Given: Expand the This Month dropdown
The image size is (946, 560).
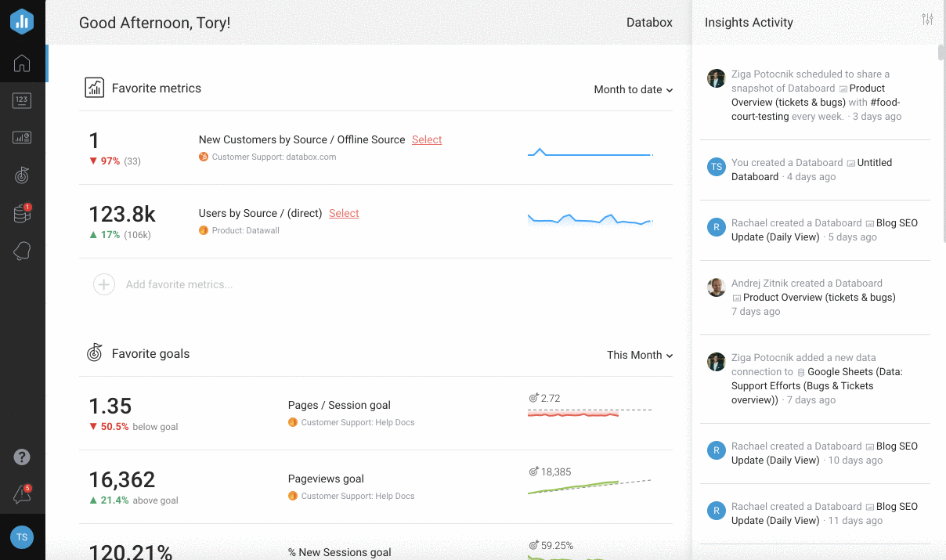Looking at the screenshot, I should click(x=639, y=355).
